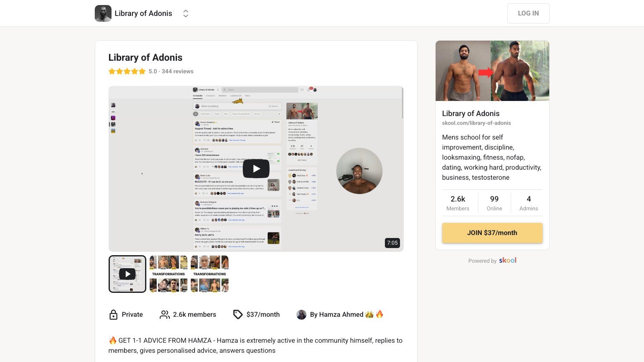Click the Library of Adonis header avatar
Screen dimensions: 644x362
(x=103, y=13)
